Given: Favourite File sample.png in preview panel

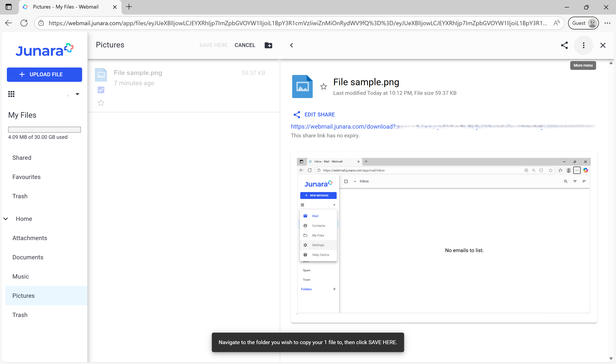Looking at the screenshot, I should (324, 86).
